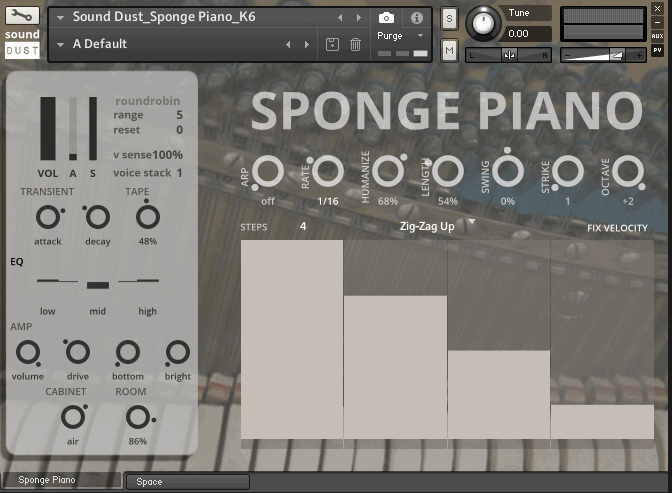Click the AMP bottom knob

(128, 353)
